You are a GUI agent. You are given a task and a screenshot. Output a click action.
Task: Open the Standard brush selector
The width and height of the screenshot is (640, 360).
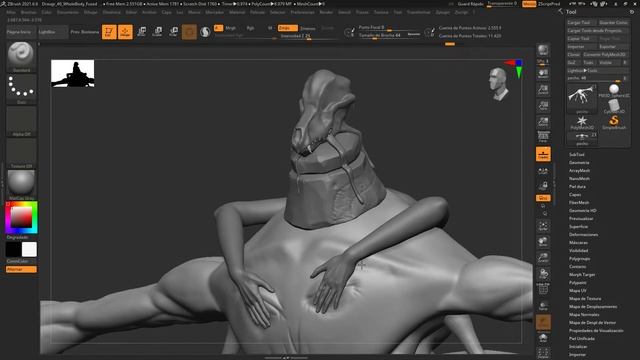(21, 56)
